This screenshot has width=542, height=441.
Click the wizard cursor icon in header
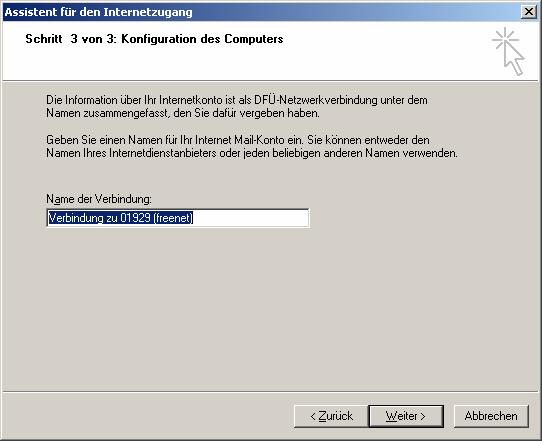[508, 51]
